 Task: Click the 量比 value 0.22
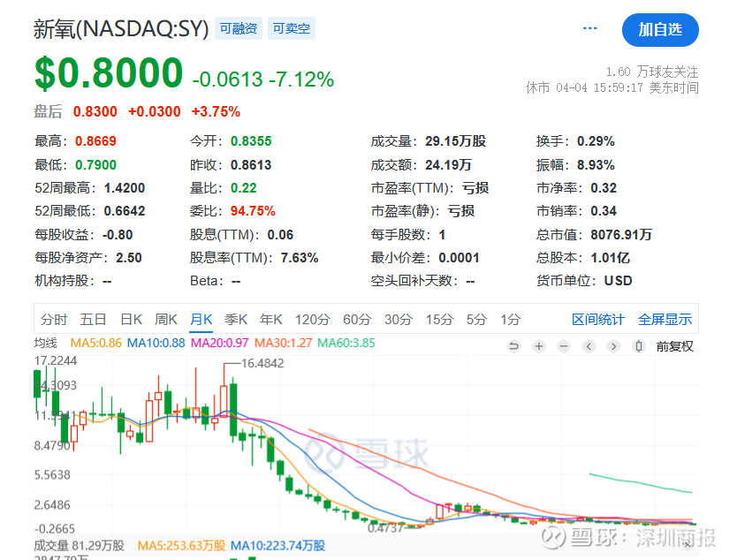pos(244,188)
